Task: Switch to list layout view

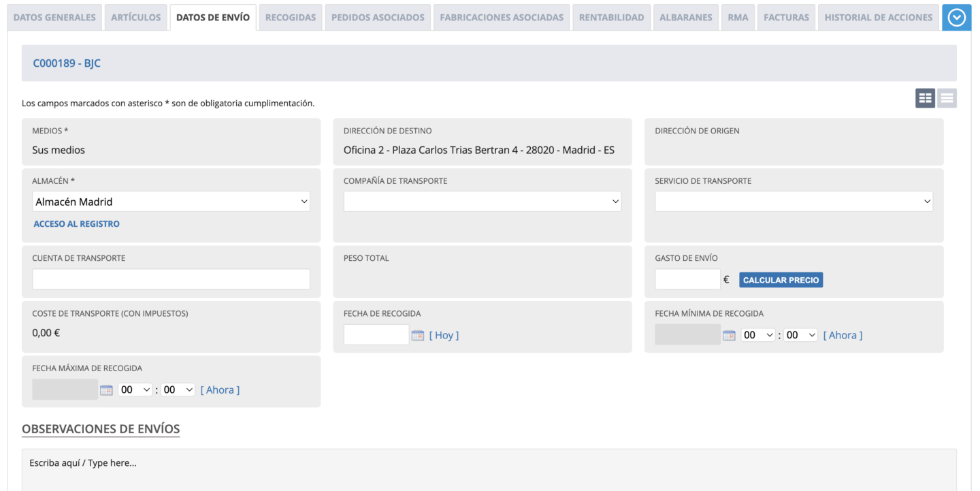Action: point(947,98)
